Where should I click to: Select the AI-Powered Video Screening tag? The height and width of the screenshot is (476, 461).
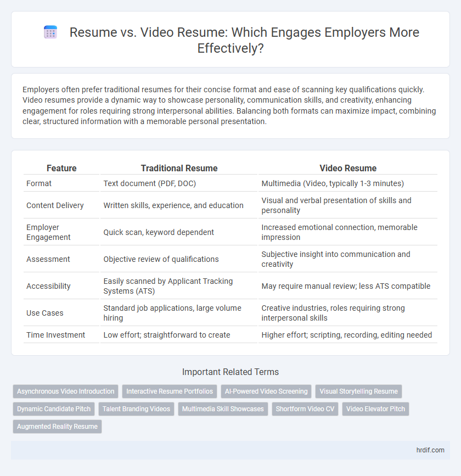pos(266,391)
